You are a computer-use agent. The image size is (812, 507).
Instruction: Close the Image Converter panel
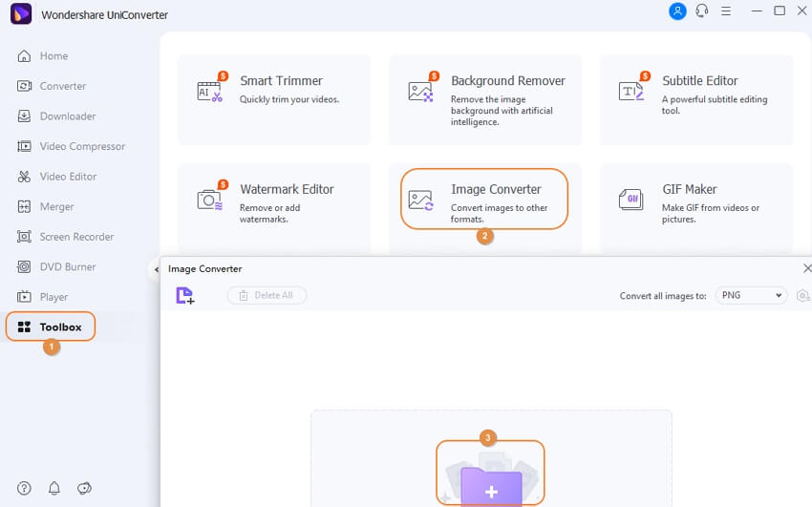tap(807, 268)
